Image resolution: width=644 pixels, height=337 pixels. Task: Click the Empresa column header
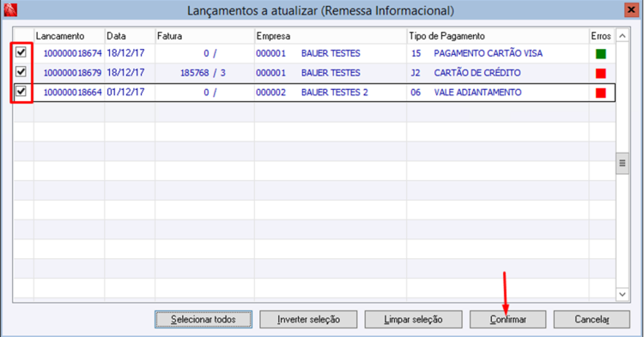pyautogui.click(x=331, y=36)
